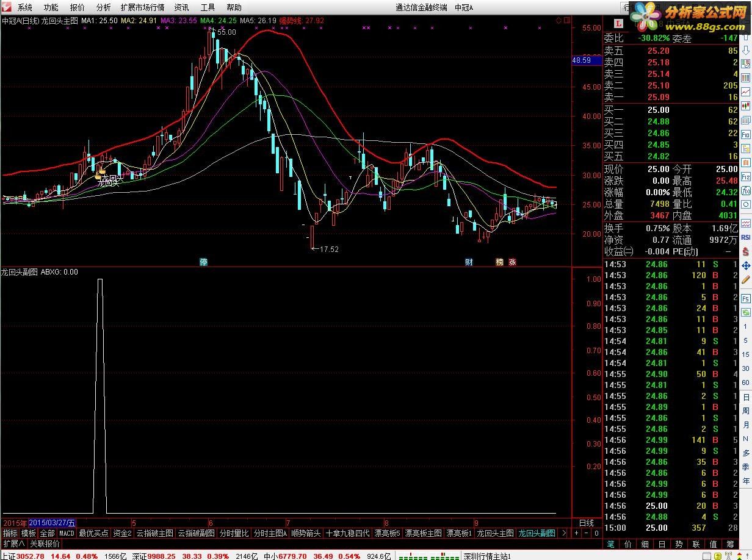Open the line chart sidebar icon
Viewport: 752px width, 560px height.
(745, 92)
